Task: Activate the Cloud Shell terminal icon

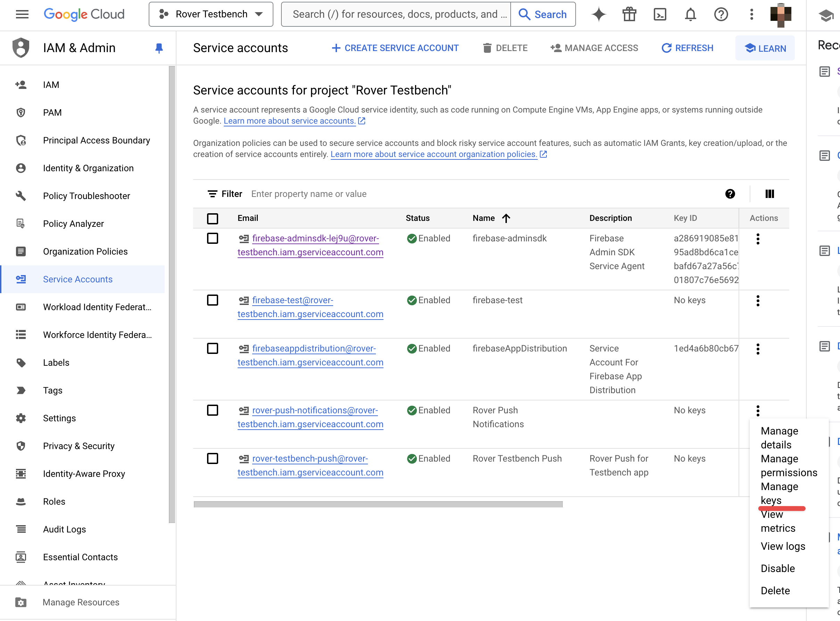Action: click(660, 14)
